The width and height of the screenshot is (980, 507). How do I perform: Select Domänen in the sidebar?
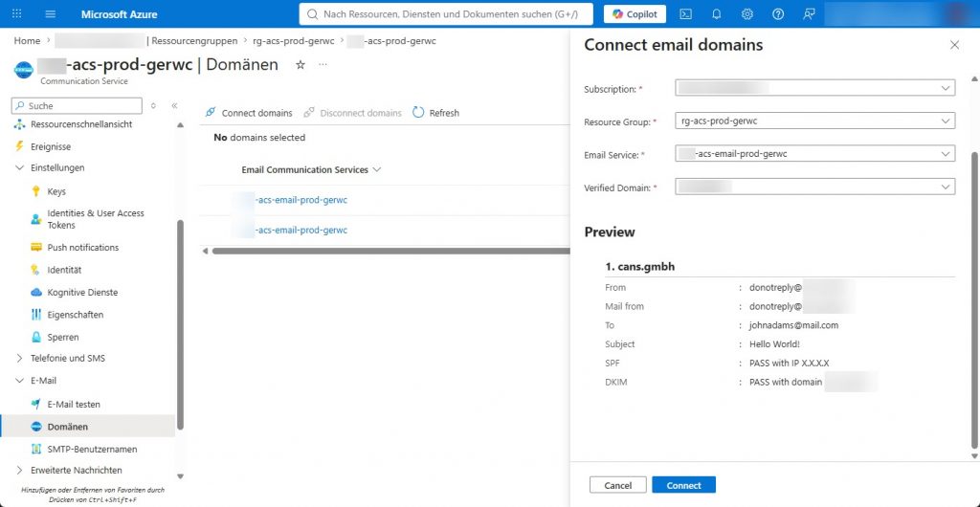(87, 427)
